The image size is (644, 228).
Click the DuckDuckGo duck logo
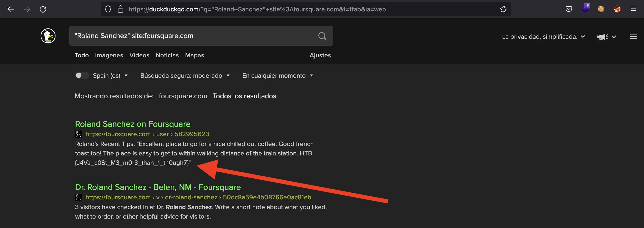(x=48, y=36)
